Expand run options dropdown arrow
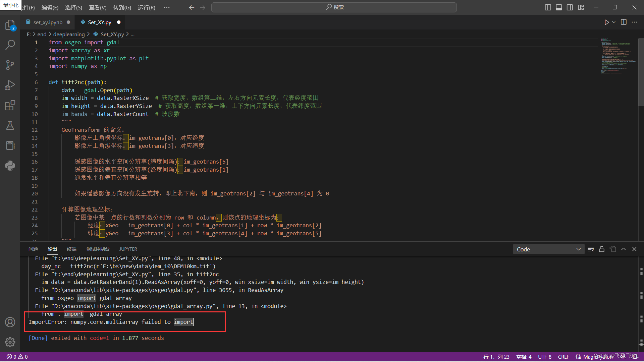The image size is (644, 362). [x=614, y=22]
